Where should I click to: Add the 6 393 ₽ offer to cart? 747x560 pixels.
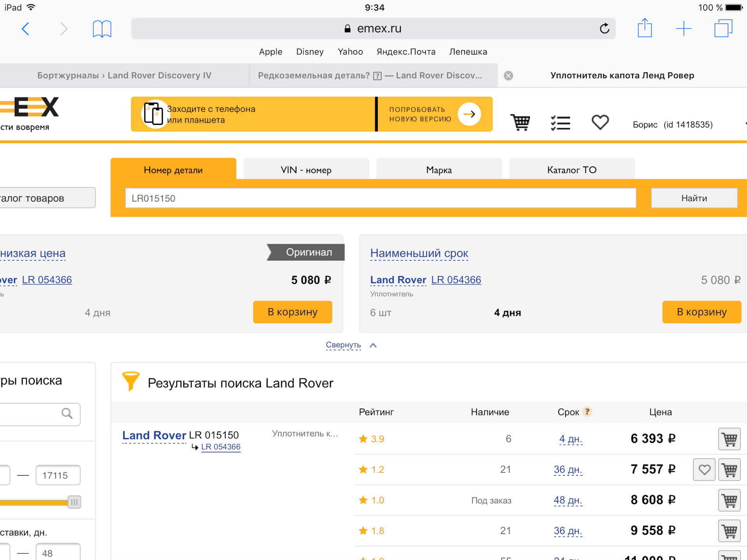coord(729,439)
